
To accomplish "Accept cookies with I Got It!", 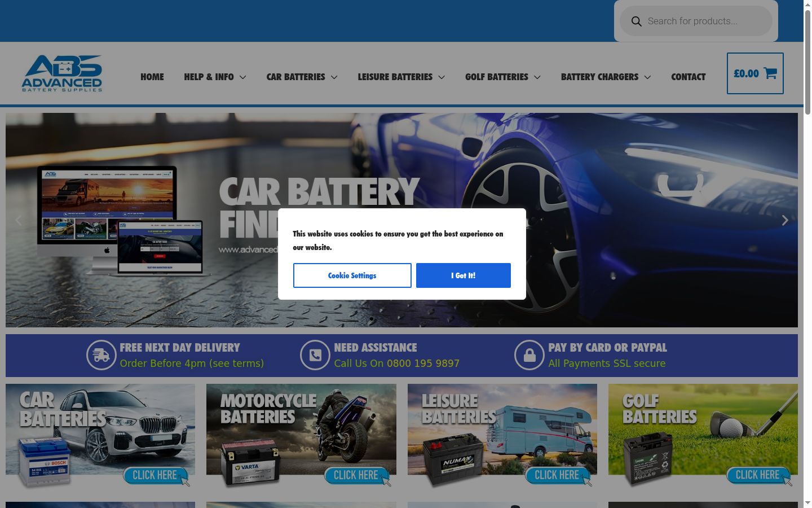I will (x=464, y=275).
